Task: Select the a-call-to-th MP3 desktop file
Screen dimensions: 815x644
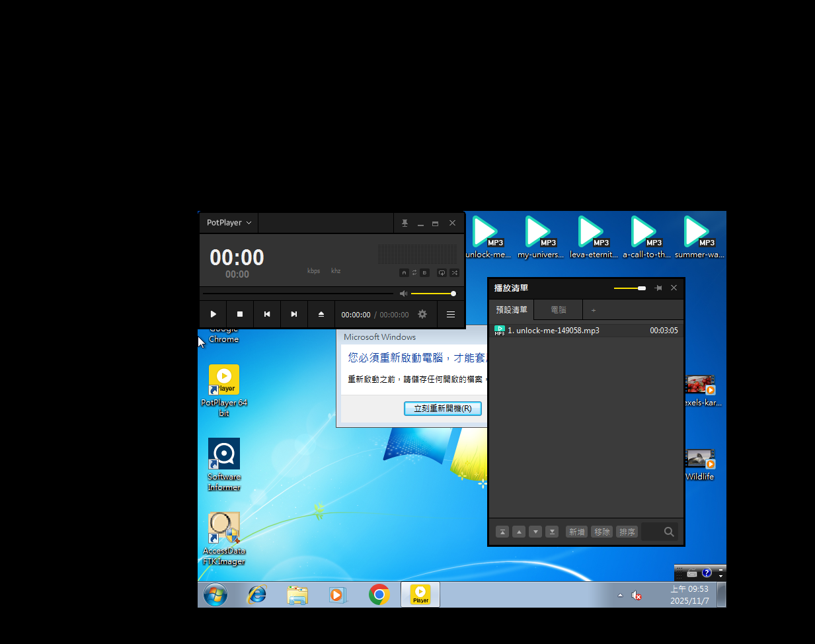Action: click(646, 237)
